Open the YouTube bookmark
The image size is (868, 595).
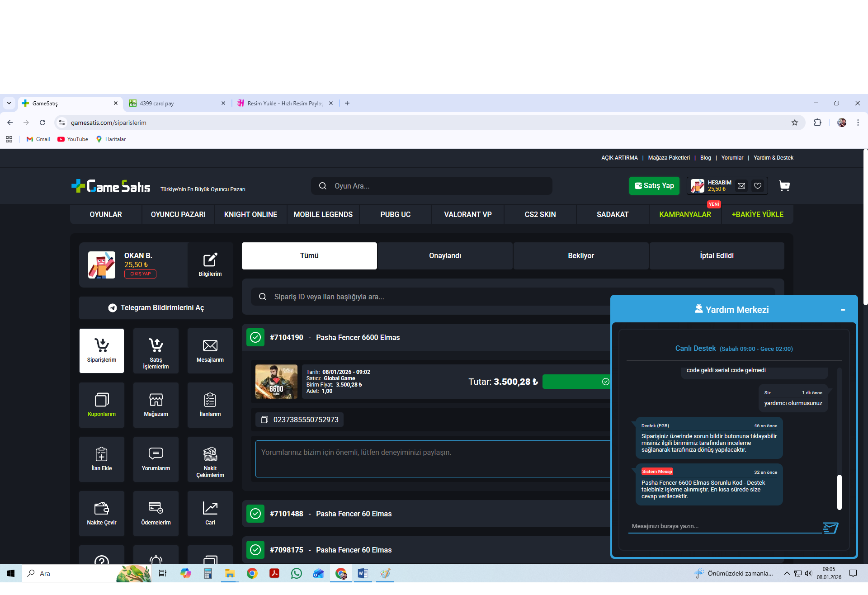pyautogui.click(x=73, y=139)
